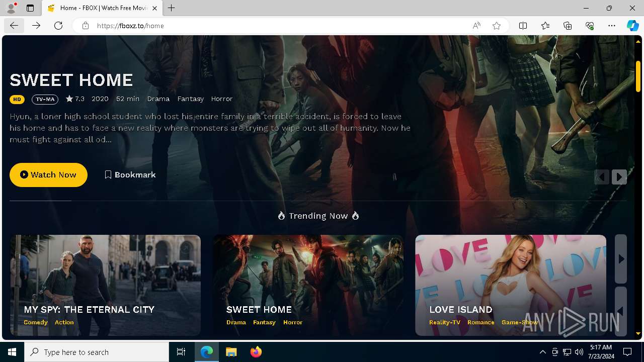Viewport: 644px width, 362px height.
Task: Open Read Aloud icon in address bar
Action: coord(476,26)
